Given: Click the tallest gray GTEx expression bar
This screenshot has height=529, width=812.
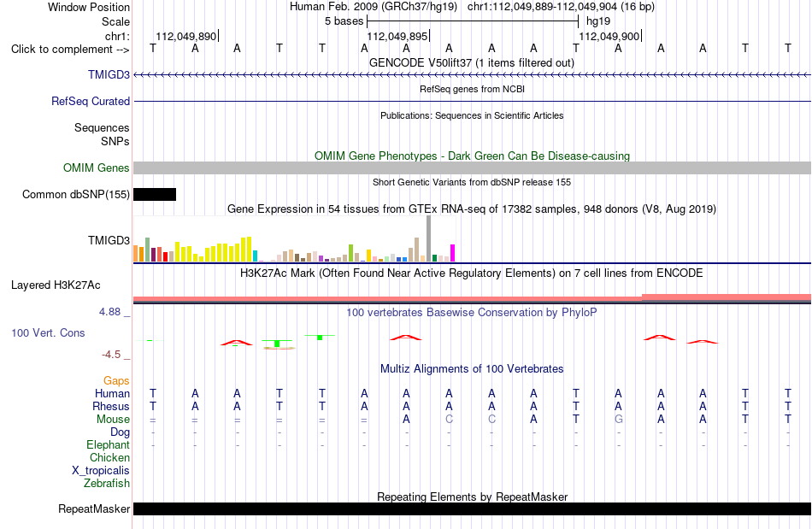Looking at the screenshot, I should [x=429, y=238].
